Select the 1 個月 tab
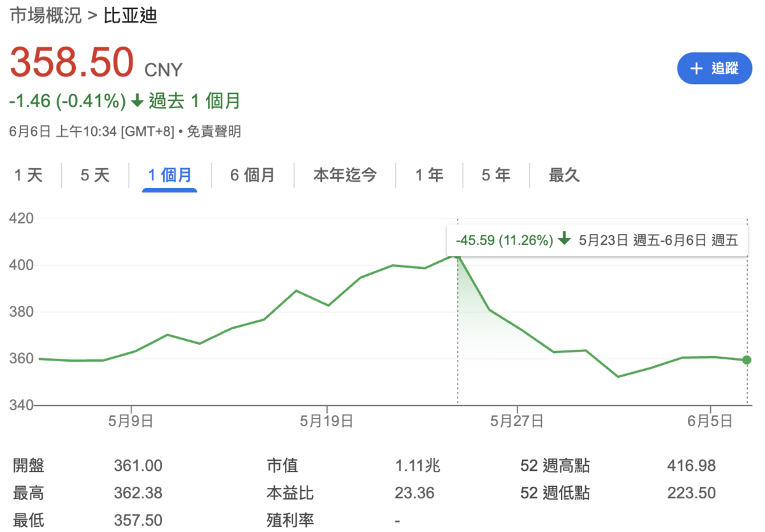The height and width of the screenshot is (532, 765). [170, 175]
